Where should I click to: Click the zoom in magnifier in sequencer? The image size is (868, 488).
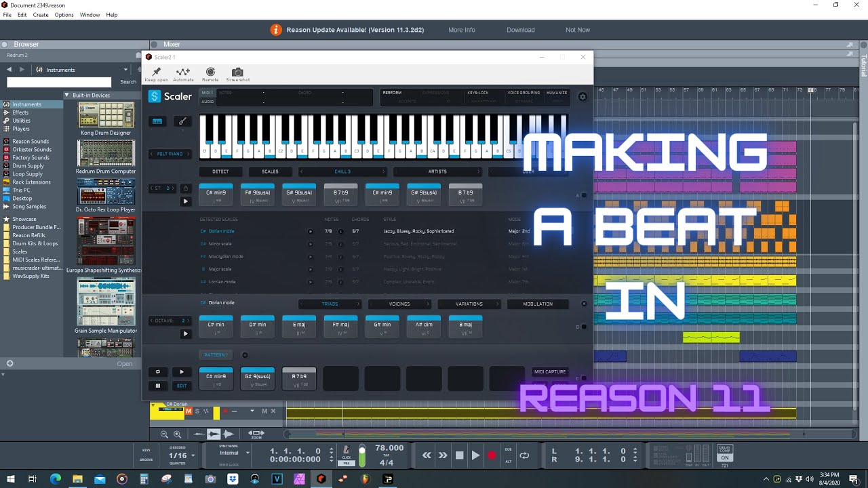pyautogui.click(x=178, y=434)
